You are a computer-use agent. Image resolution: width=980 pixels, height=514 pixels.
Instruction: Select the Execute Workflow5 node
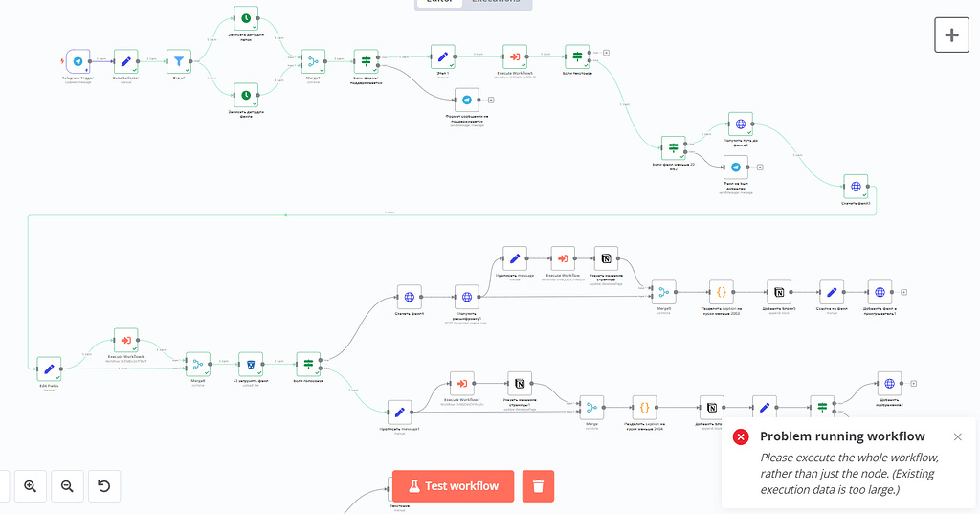[x=515, y=56]
